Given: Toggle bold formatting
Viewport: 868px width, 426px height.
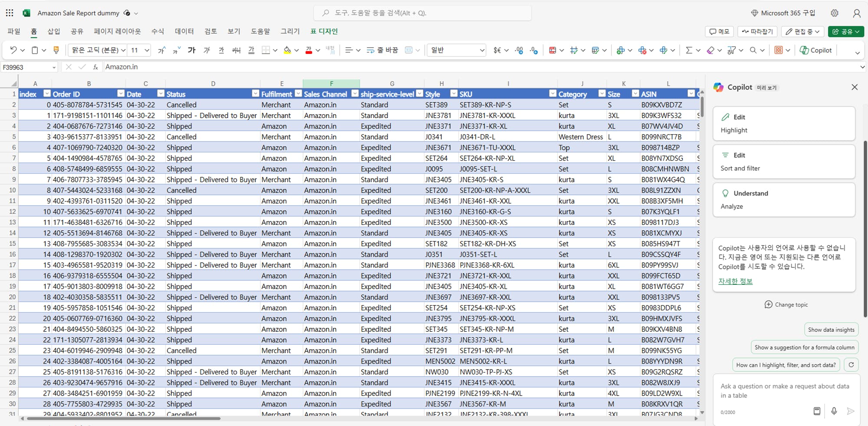Looking at the screenshot, I should coord(191,50).
